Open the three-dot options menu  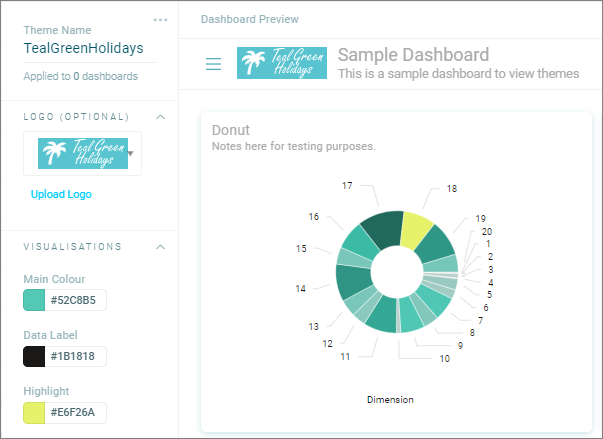coord(160,20)
